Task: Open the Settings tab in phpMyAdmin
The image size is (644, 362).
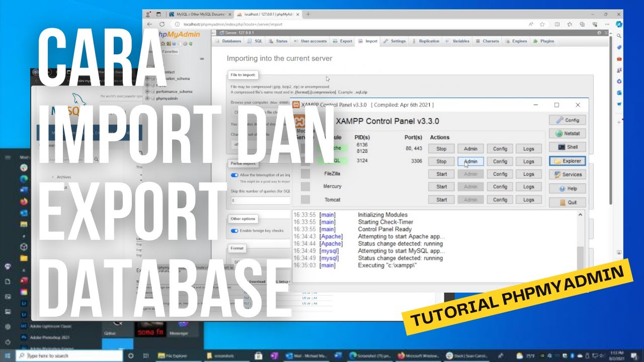Action: click(x=394, y=41)
